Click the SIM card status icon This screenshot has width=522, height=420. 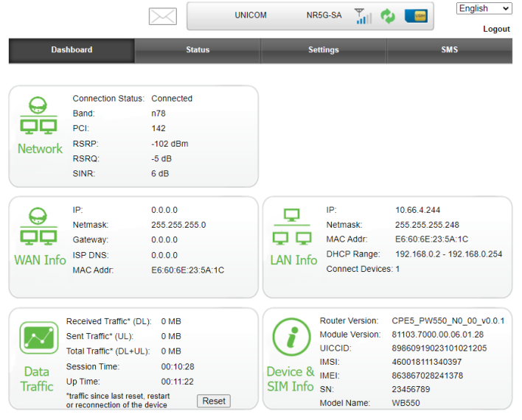pos(415,16)
